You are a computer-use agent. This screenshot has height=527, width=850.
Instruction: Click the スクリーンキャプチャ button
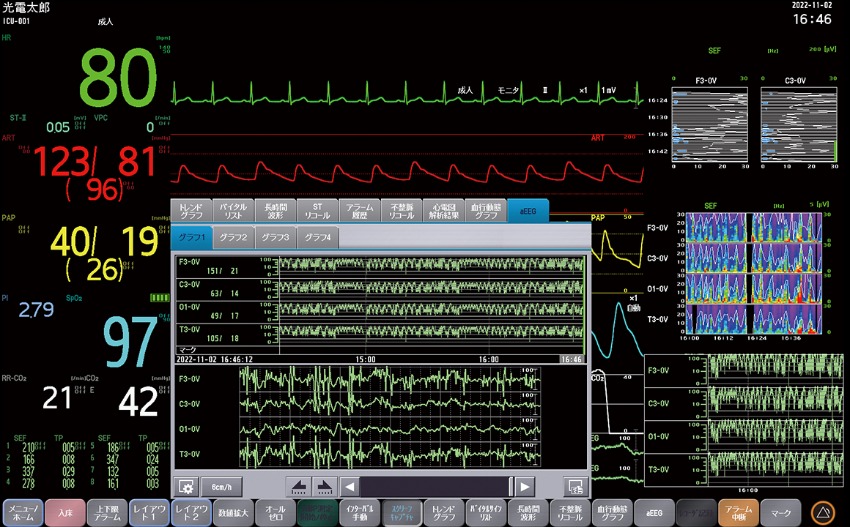402,512
